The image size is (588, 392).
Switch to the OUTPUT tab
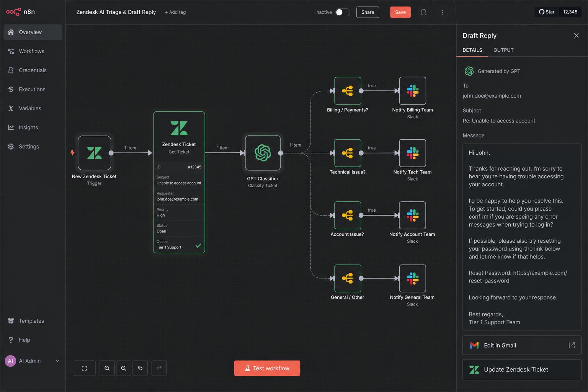pos(503,50)
